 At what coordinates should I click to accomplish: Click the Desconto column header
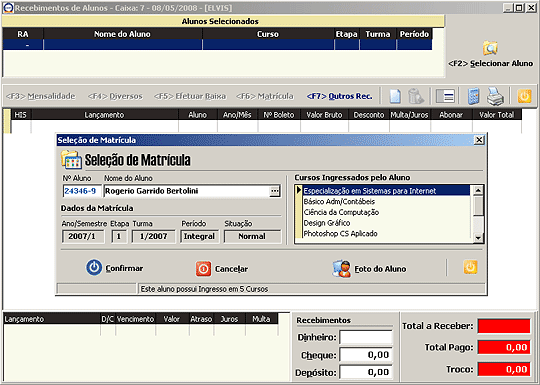tap(369, 115)
